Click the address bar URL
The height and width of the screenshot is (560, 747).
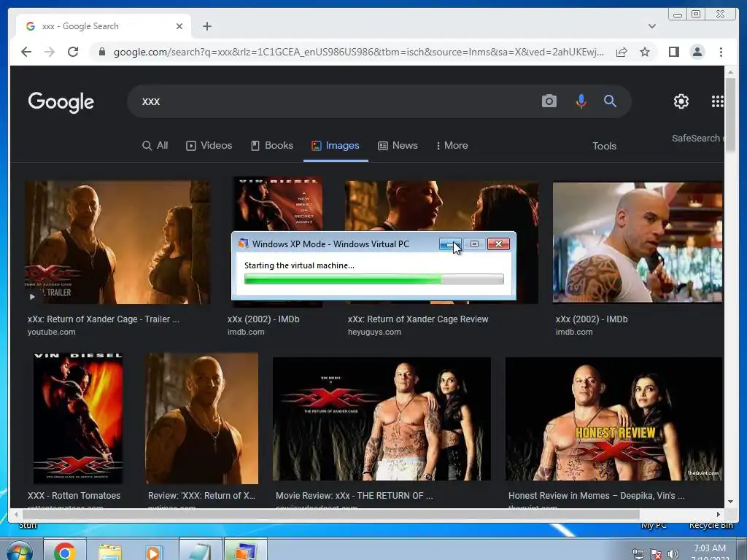[358, 52]
